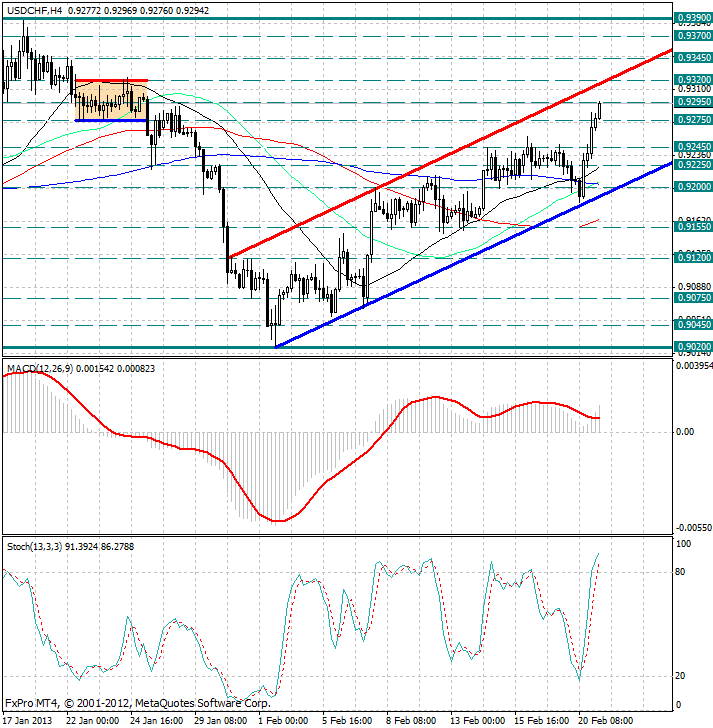Screen dimensions: 713x728
Task: Click the 5 Feb 16:00 time label
Action: (347, 721)
